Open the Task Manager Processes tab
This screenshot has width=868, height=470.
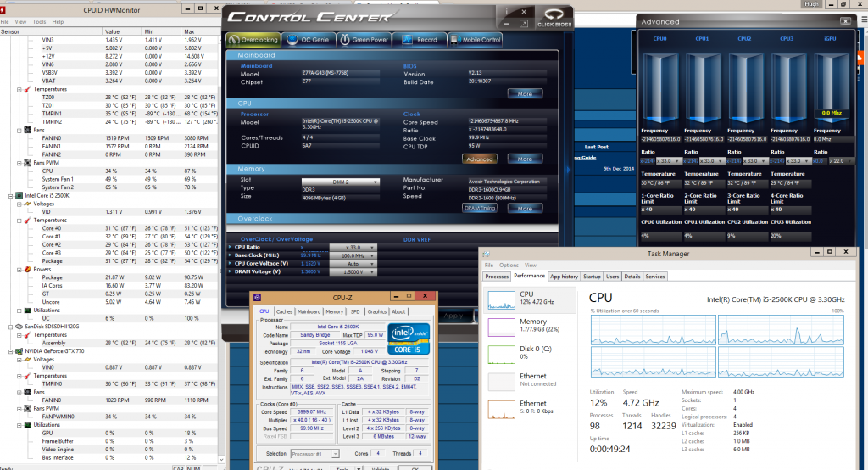497,276
